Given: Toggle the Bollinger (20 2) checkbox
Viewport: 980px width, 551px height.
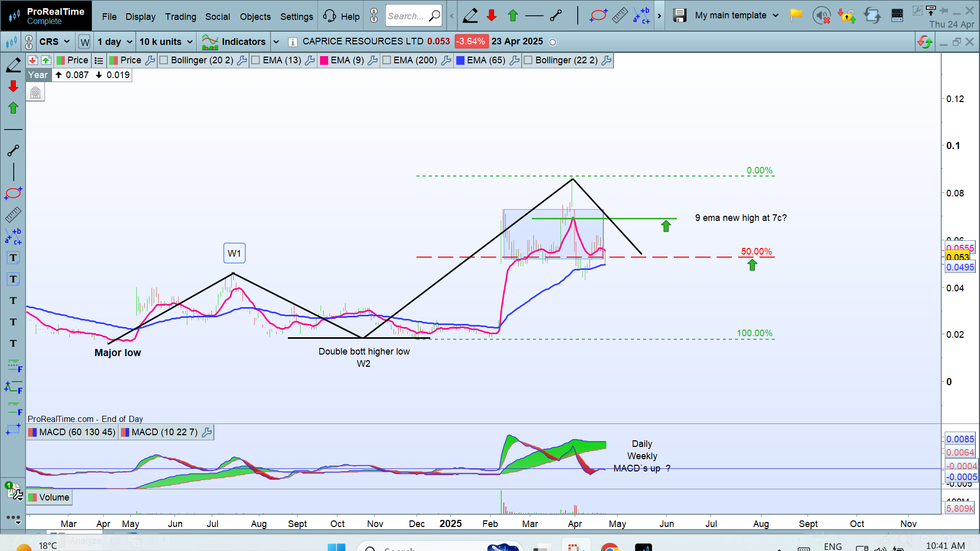Looking at the screenshot, I should (164, 60).
